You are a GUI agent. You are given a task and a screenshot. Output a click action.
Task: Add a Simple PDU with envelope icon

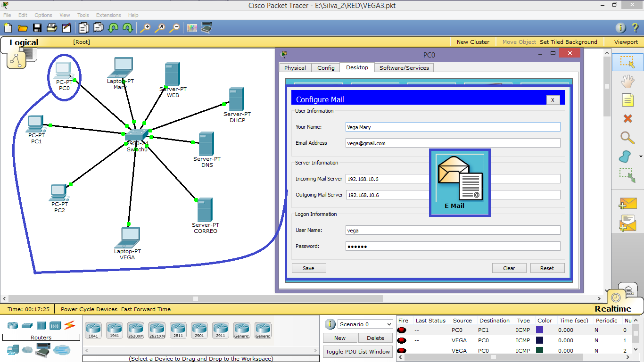[x=627, y=203]
